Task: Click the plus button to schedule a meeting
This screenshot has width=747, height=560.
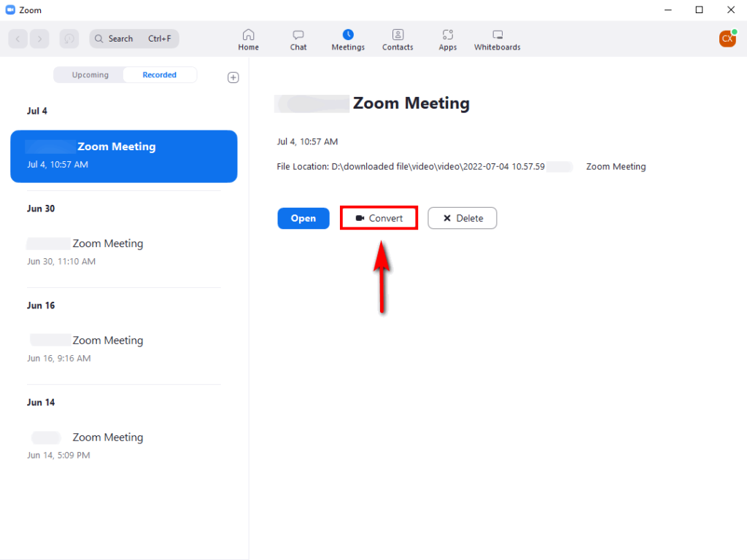Action: click(x=233, y=77)
